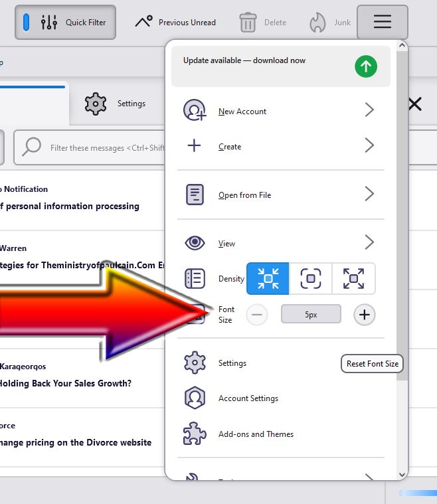
Task: Go to Previous Unread message
Action: (175, 22)
